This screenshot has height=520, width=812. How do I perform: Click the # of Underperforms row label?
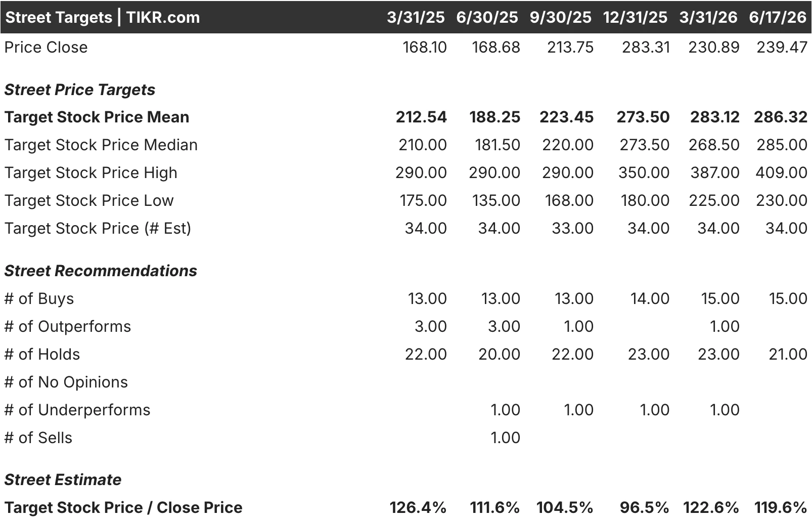(x=77, y=410)
